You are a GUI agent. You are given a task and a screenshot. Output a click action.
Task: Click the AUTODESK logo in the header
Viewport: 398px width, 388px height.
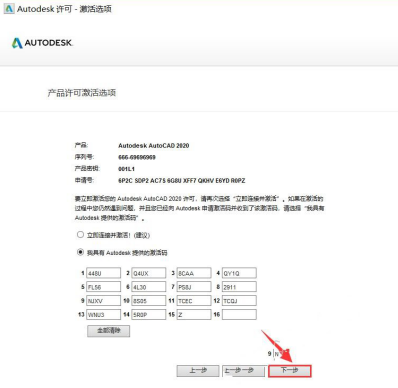pos(42,43)
